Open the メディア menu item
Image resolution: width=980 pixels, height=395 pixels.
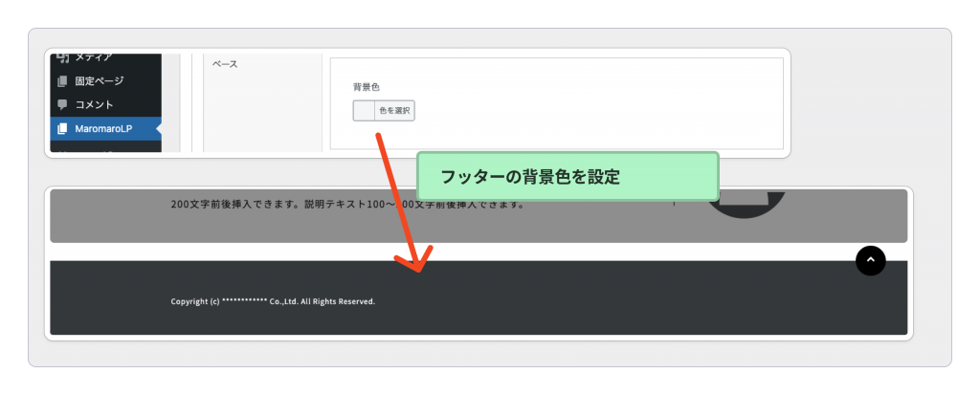[x=93, y=58]
